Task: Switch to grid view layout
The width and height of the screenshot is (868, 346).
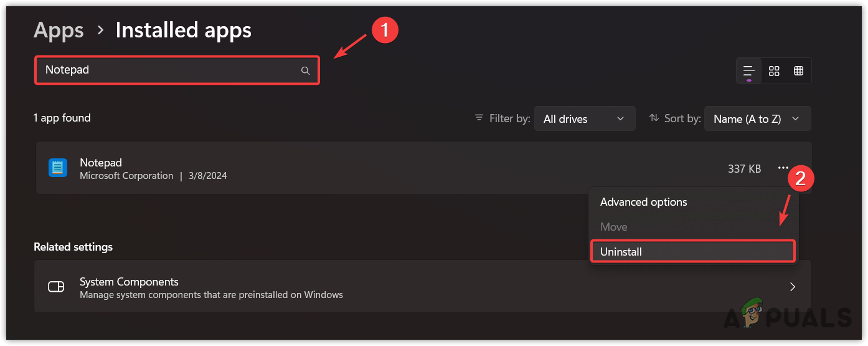Action: pos(774,71)
